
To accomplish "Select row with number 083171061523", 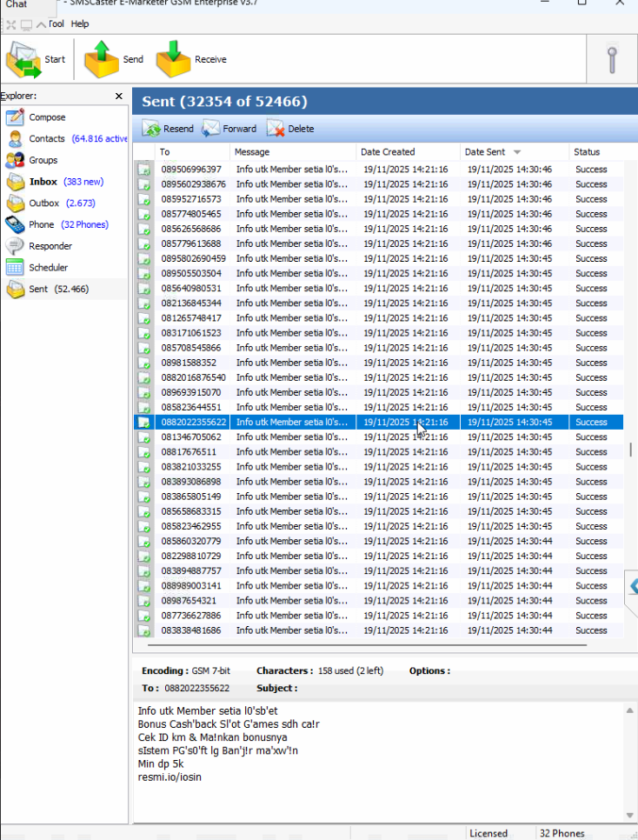I will click(378, 333).
